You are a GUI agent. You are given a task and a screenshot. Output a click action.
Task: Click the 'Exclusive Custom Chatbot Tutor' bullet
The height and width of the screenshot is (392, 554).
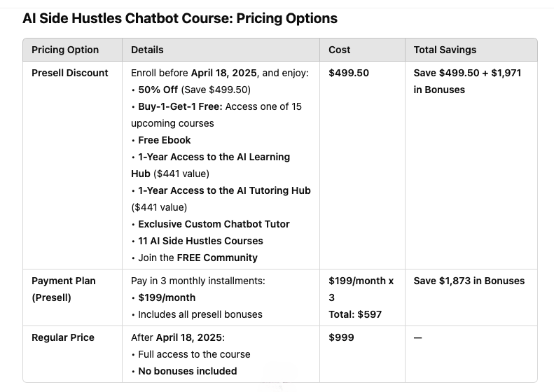tap(214, 224)
